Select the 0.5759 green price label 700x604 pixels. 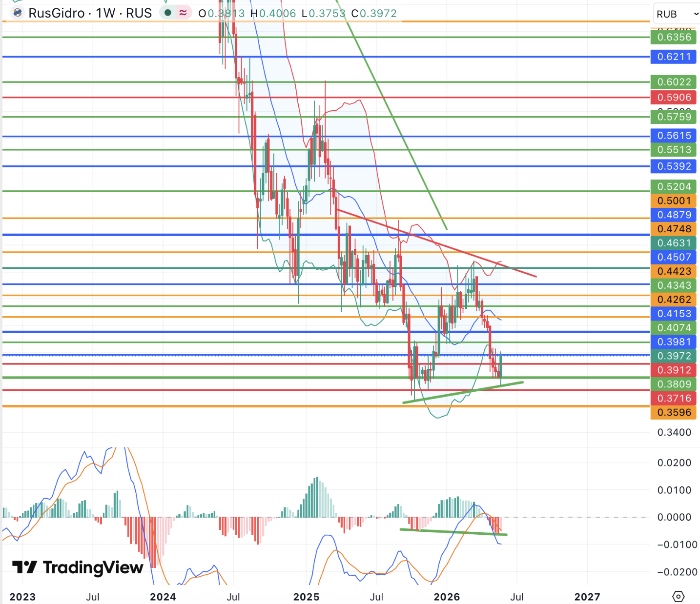coord(674,117)
